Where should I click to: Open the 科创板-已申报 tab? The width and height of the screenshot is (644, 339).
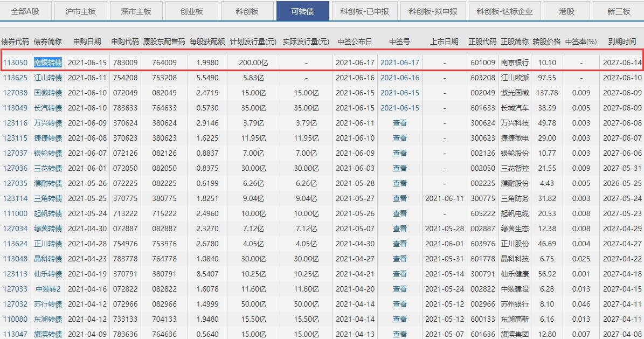pos(364,11)
